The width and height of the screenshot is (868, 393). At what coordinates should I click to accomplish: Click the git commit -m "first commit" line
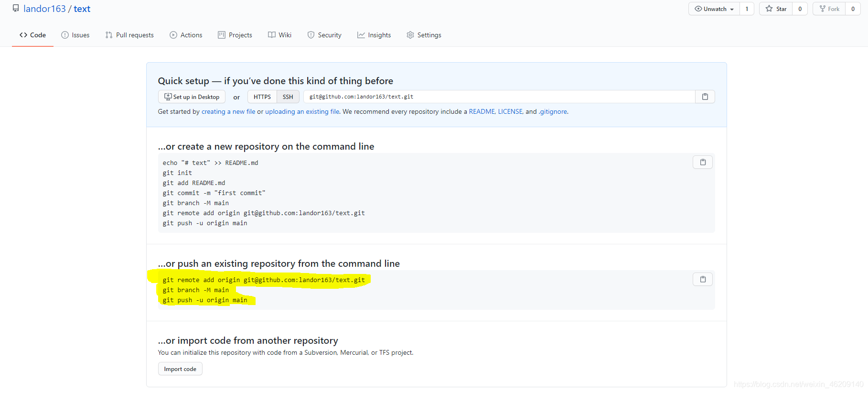(x=214, y=193)
